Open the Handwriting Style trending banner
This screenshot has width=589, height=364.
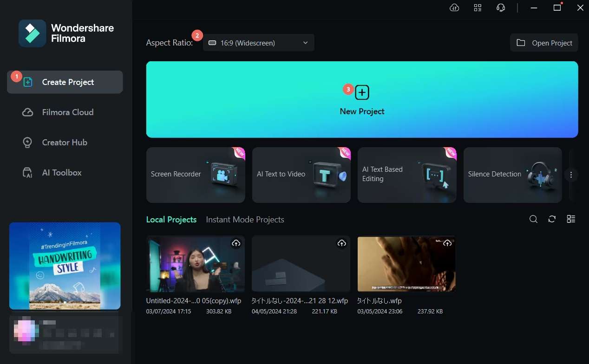pos(65,266)
